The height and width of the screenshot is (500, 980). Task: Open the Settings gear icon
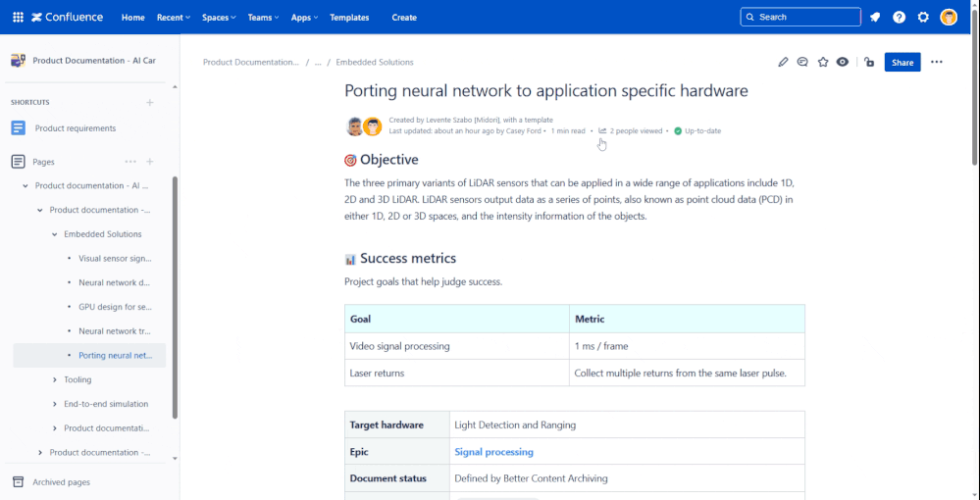(923, 18)
